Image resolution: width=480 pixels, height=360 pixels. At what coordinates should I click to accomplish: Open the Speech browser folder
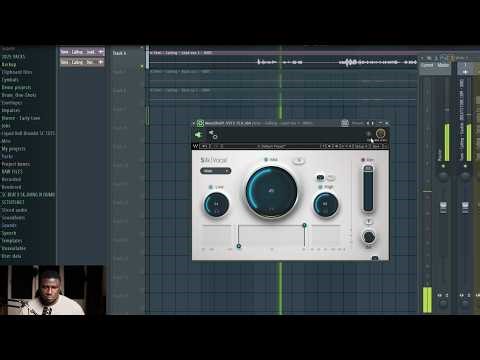tap(9, 233)
